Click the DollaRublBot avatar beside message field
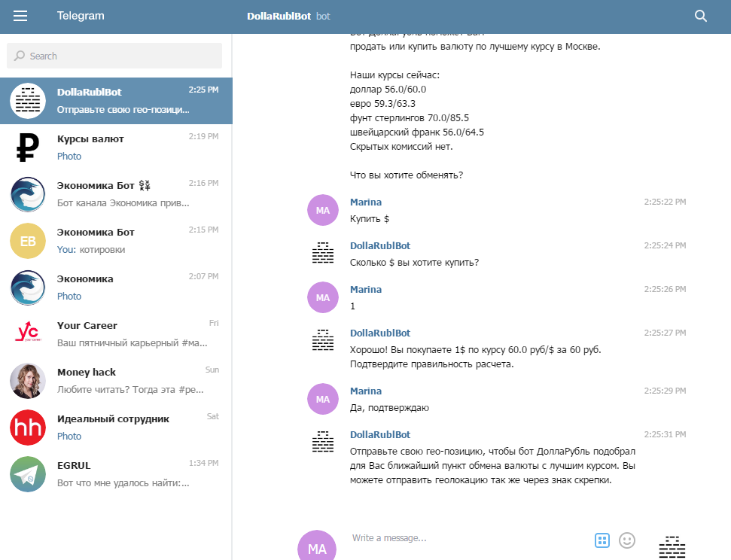731x560 pixels. pos(672,546)
